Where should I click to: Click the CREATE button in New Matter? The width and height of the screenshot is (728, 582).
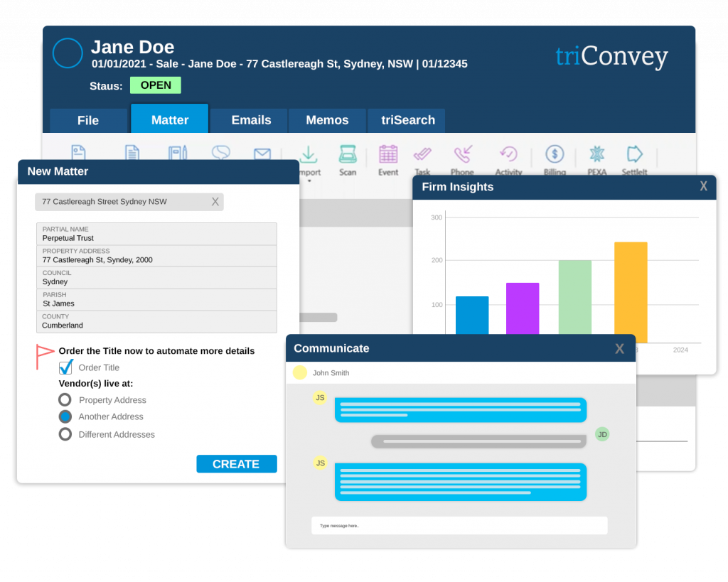[236, 463]
